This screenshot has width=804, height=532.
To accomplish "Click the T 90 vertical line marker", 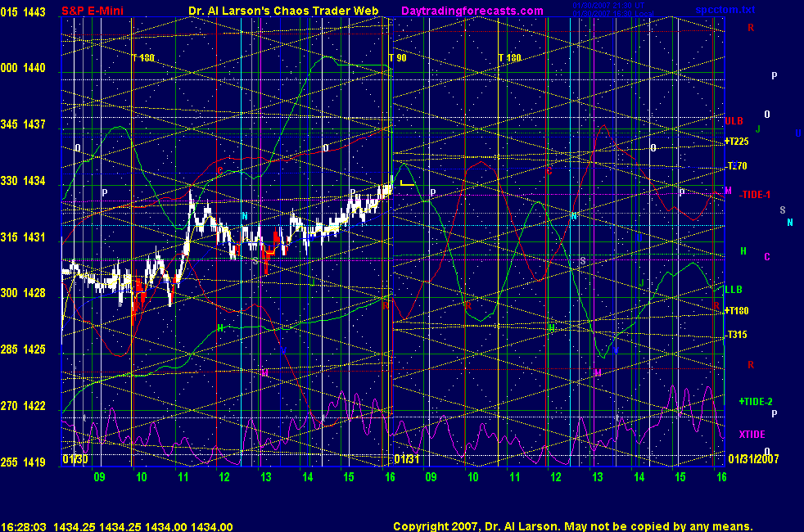I will pyautogui.click(x=397, y=58).
